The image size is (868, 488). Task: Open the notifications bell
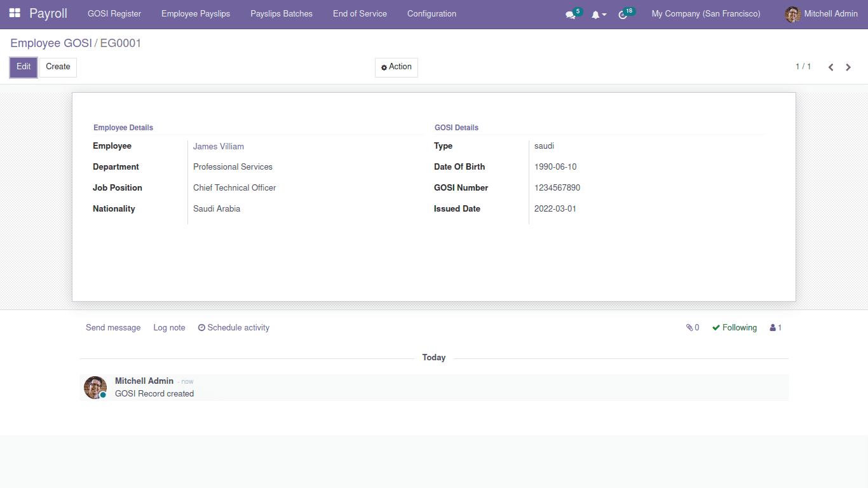596,14
